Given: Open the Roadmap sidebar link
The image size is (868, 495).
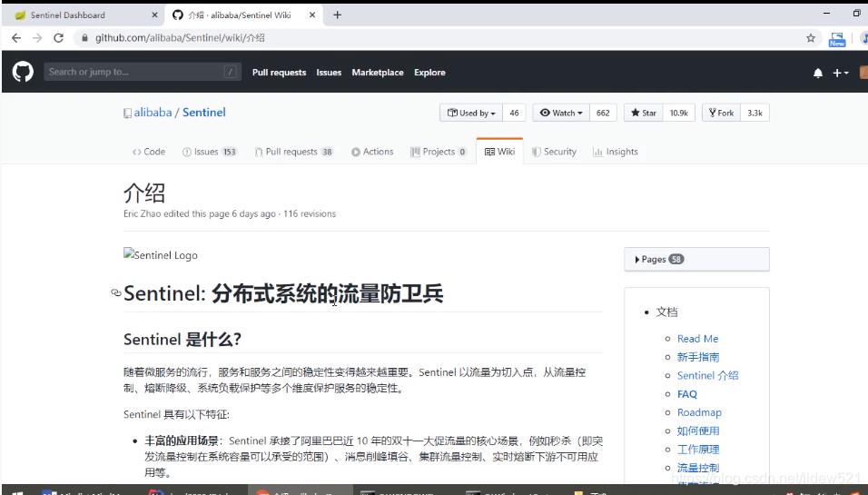Looking at the screenshot, I should [699, 412].
